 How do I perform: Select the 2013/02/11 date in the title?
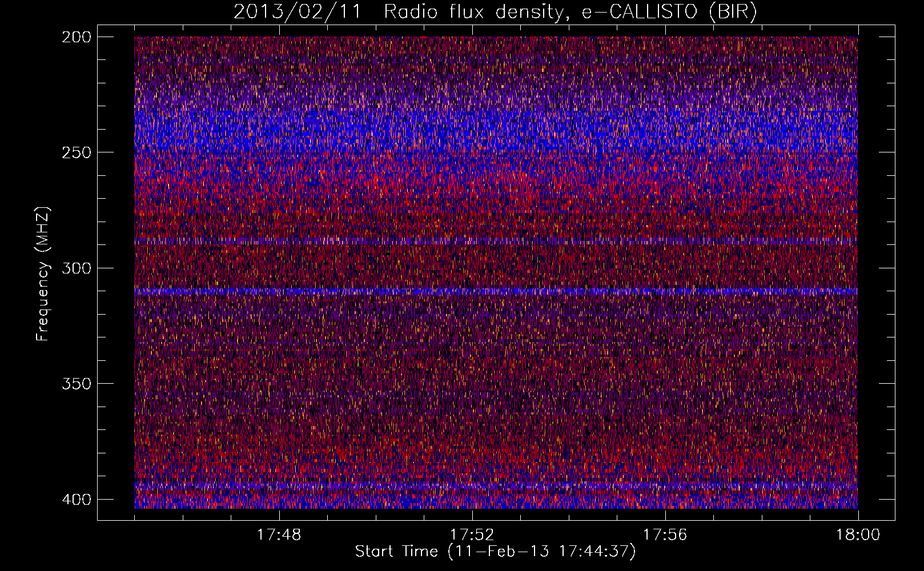click(298, 12)
